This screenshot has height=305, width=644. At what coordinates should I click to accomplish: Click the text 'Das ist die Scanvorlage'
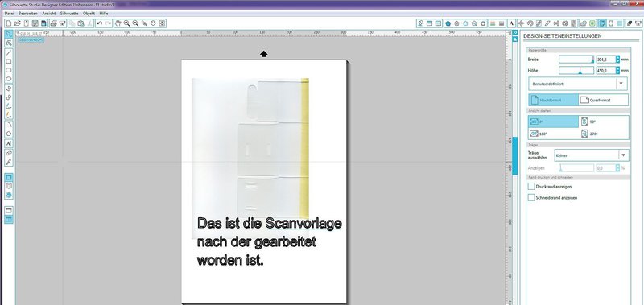270,224
